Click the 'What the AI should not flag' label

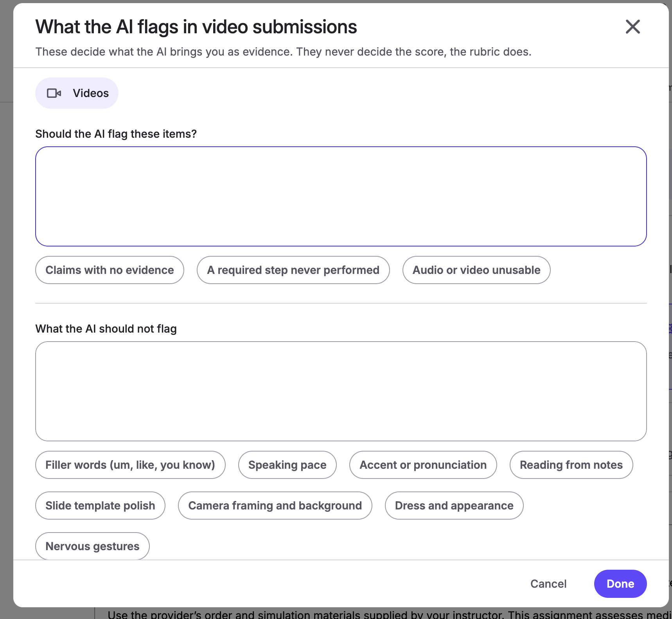[106, 329]
